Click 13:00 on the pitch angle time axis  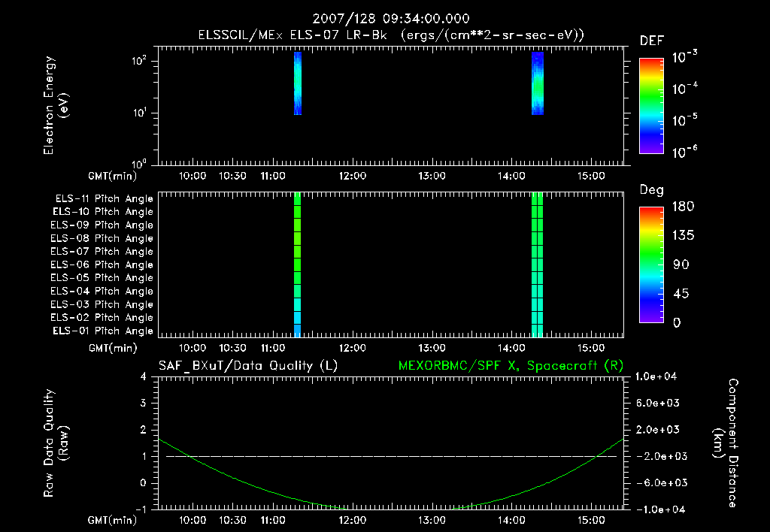click(x=432, y=348)
